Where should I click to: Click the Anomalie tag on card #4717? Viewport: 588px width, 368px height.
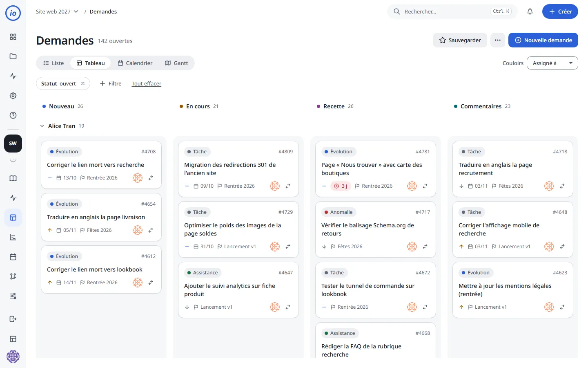click(x=339, y=212)
